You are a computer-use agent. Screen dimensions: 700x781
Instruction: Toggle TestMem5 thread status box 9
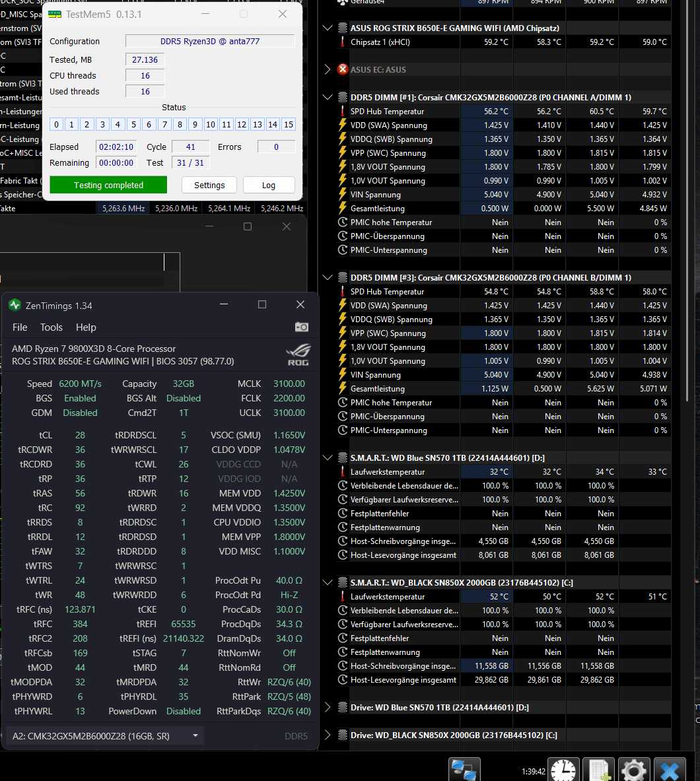pyautogui.click(x=195, y=124)
